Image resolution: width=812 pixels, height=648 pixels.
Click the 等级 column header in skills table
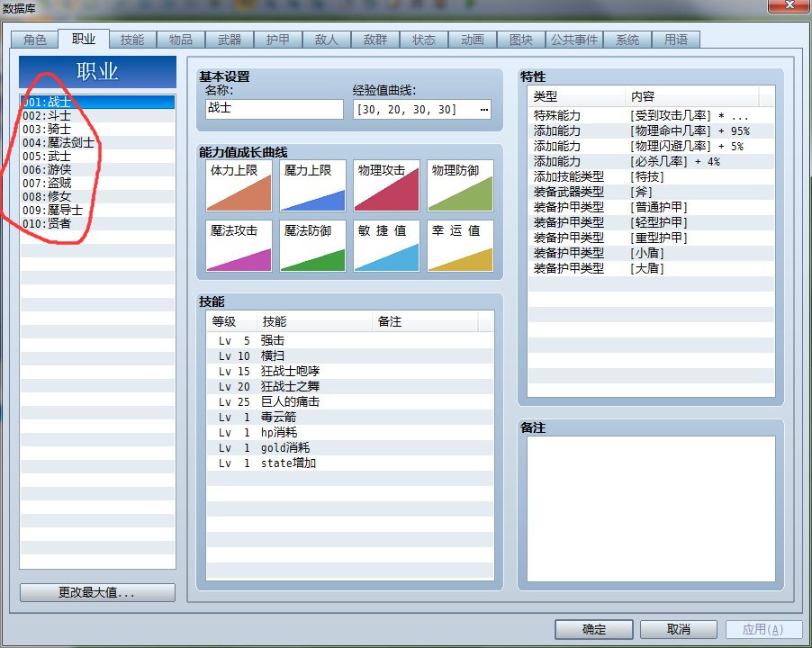pos(231,321)
